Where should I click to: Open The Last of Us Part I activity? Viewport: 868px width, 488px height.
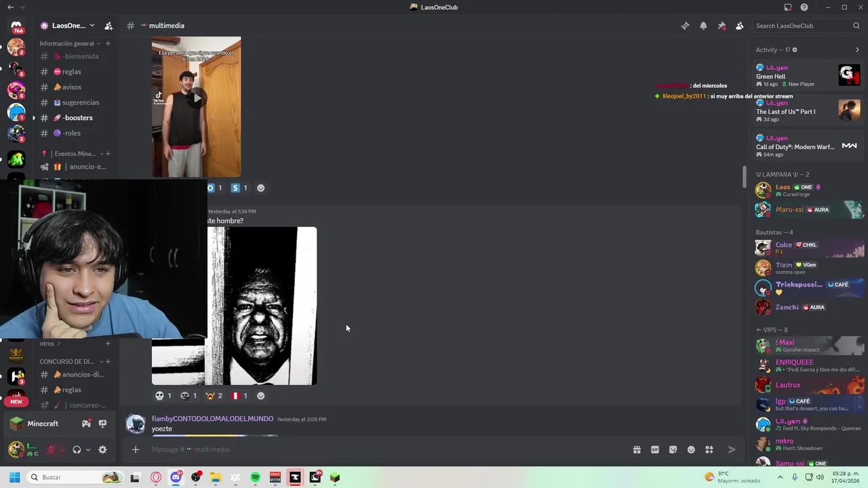click(808, 110)
